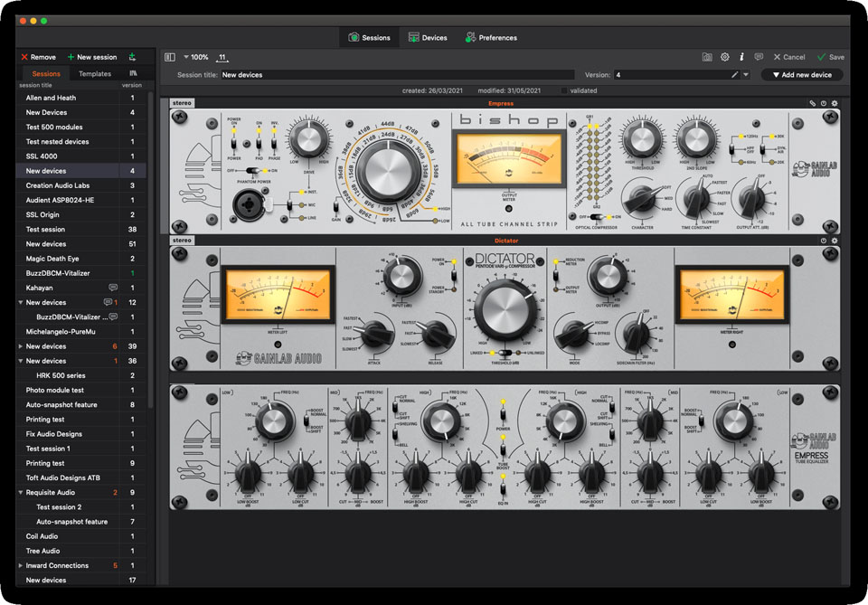Expand the New devices version 39 group
This screenshot has height=605, width=868.
click(x=21, y=346)
